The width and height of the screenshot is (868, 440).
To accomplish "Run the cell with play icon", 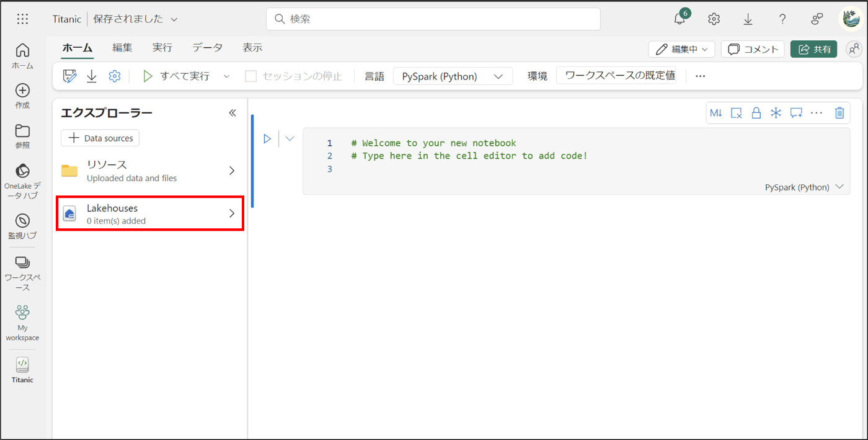I will pyautogui.click(x=267, y=138).
